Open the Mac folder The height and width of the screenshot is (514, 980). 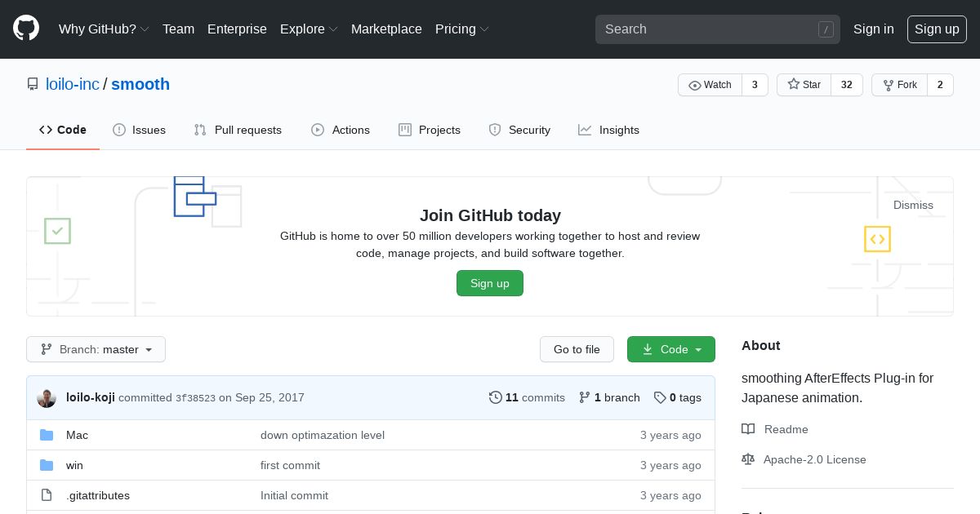pos(77,435)
